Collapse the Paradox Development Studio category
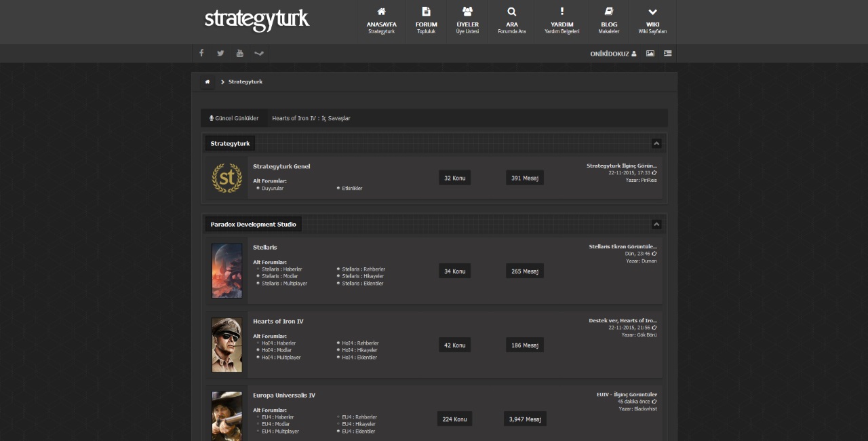 [656, 224]
